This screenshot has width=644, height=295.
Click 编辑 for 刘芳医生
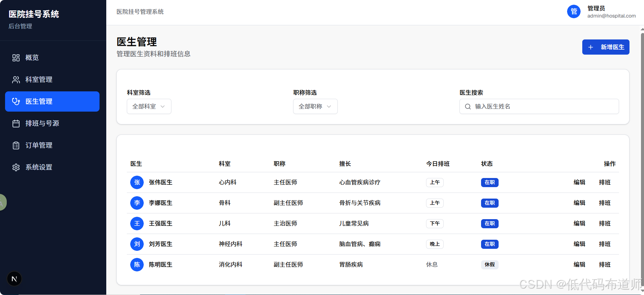[x=579, y=244]
